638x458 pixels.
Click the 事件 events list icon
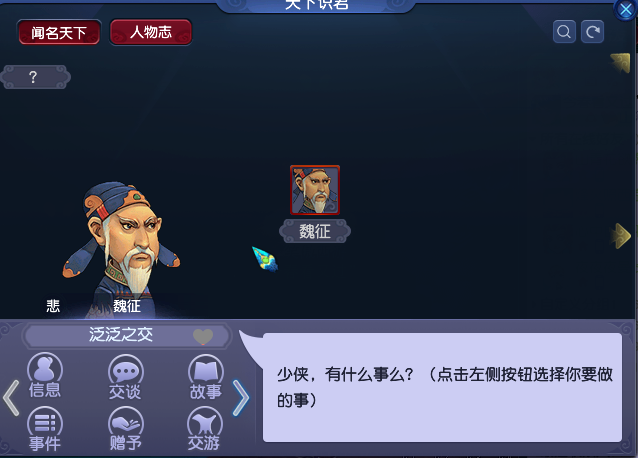coord(45,429)
